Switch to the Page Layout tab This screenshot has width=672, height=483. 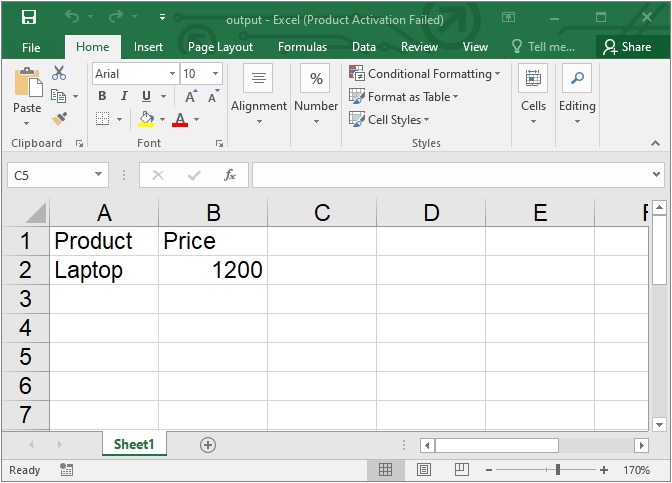coord(220,47)
